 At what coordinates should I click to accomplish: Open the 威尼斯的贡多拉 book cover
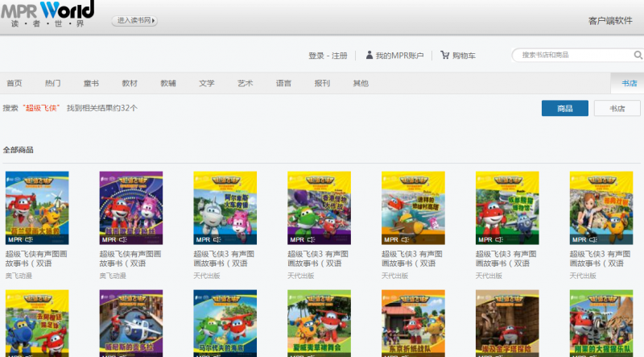coord(131,323)
